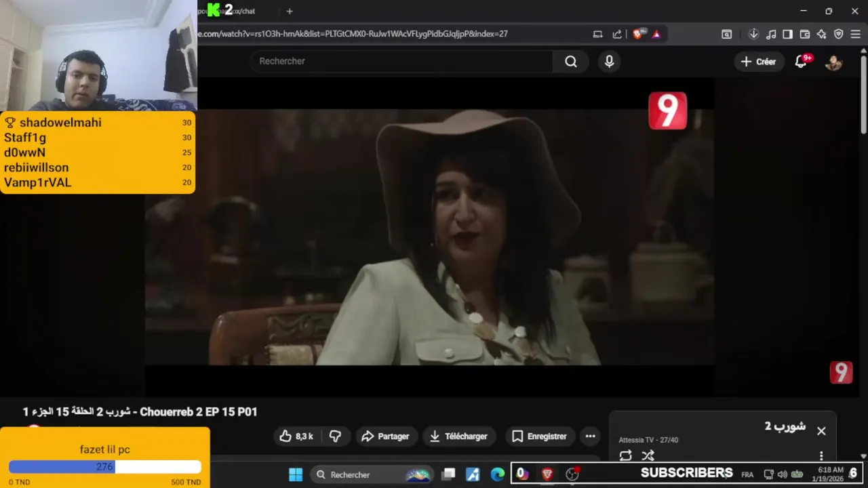868x488 pixels.
Task: Open Task View on the taskbar
Action: point(449,474)
